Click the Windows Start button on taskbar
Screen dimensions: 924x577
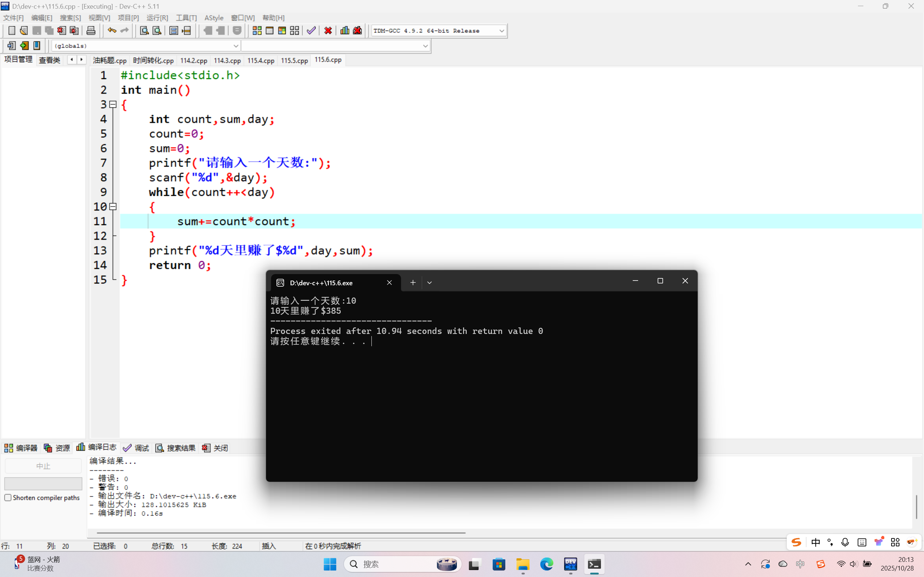coord(330,564)
